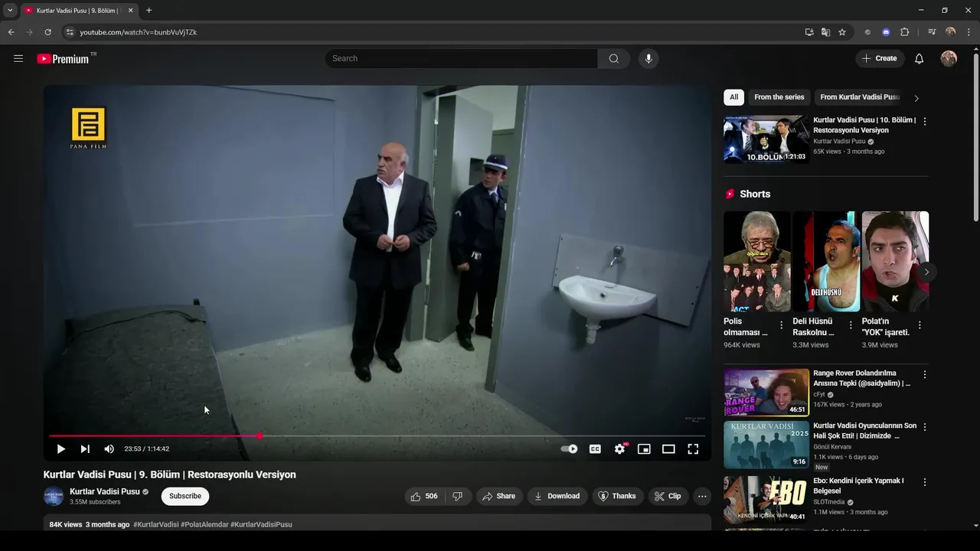This screenshot has height=551, width=980.
Task: Open options for Polat'ın YOK işareti short
Action: (920, 325)
